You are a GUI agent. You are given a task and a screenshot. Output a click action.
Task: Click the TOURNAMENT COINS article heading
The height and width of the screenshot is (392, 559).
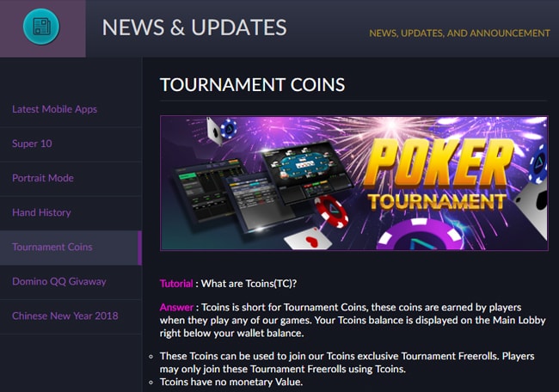tap(253, 85)
